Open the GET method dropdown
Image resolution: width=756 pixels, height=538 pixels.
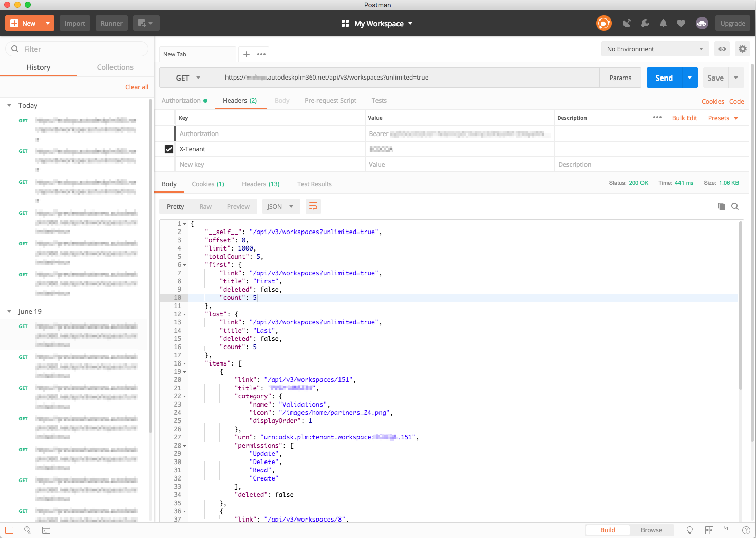[x=189, y=78]
